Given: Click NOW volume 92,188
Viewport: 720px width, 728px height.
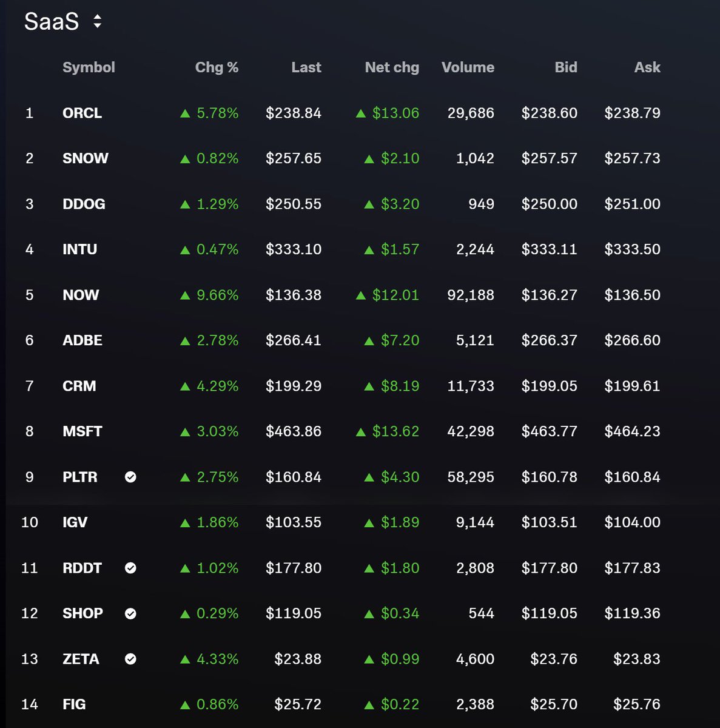Looking at the screenshot, I should pyautogui.click(x=471, y=295).
